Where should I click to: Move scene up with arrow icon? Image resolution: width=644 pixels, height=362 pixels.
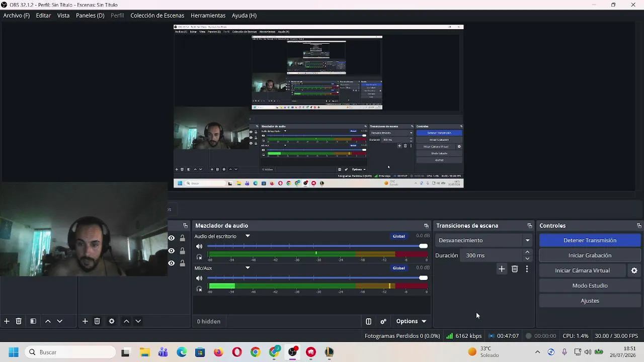click(x=48, y=321)
